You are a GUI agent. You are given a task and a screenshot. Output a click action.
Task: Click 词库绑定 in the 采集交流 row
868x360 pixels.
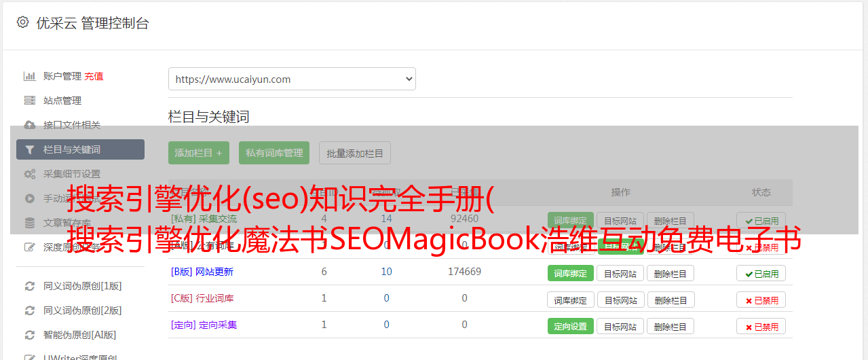[571, 220]
